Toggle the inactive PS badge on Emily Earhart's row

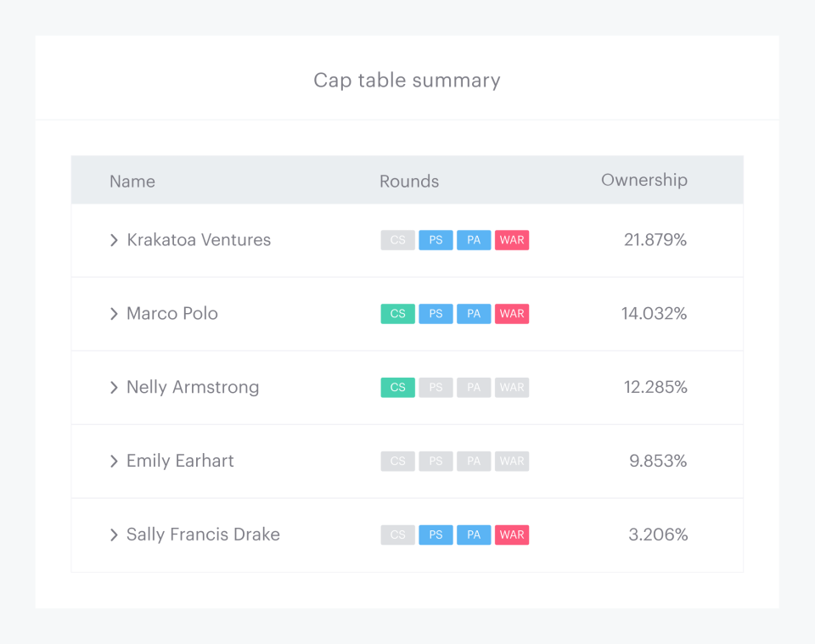436,461
